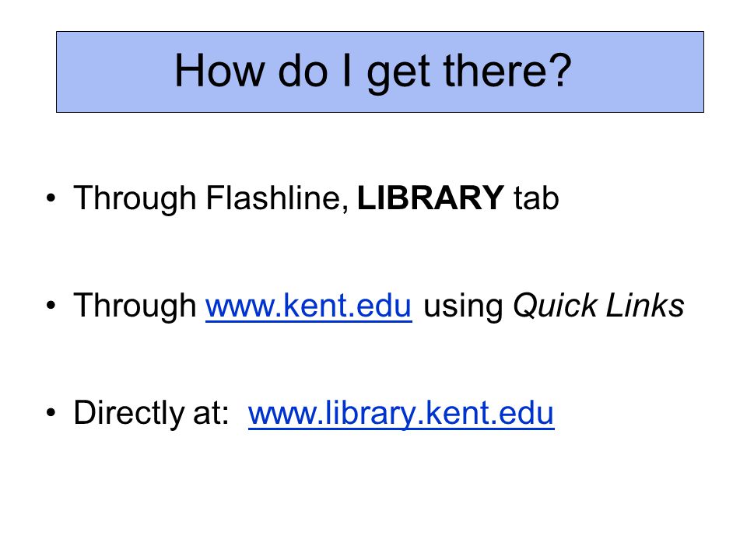Viewport: 747px width, 560px height.
Task: Click the italic Quick Links text
Action: tap(598, 305)
